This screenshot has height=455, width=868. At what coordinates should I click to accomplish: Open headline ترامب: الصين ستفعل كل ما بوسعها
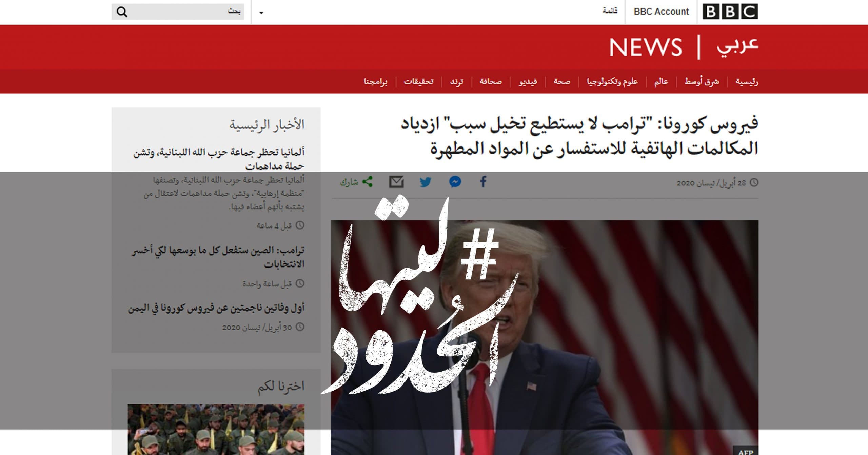click(218, 257)
